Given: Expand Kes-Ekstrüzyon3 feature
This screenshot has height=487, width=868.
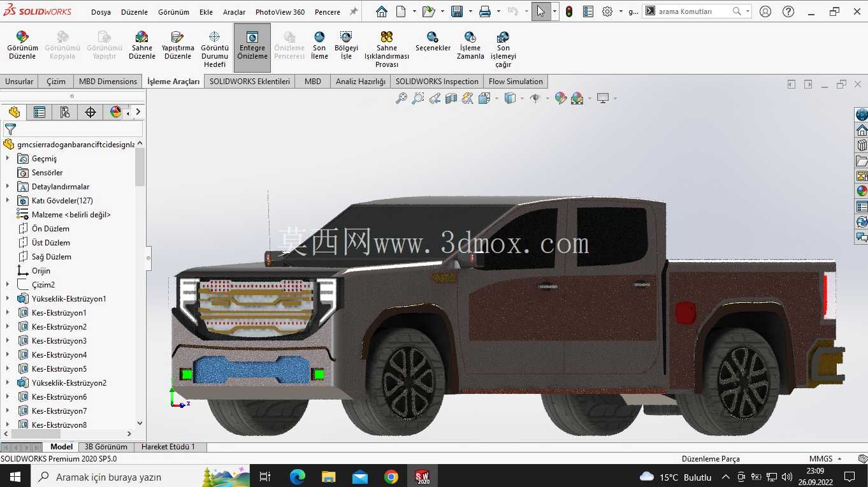Looking at the screenshot, I should coord(8,341).
